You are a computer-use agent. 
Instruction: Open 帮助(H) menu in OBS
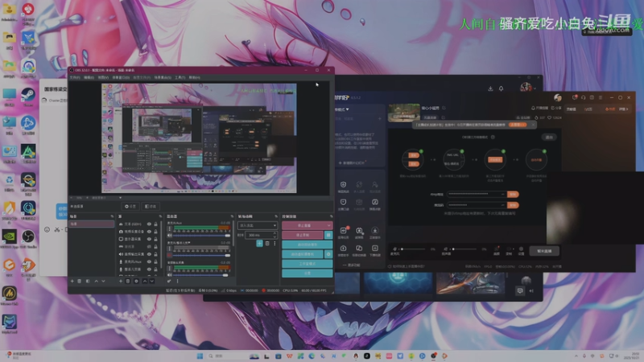(x=194, y=77)
